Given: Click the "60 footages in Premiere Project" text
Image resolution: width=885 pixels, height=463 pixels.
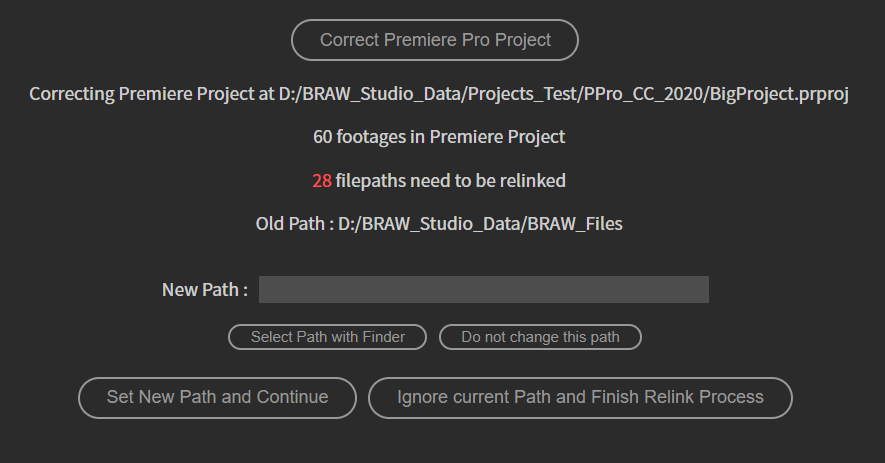Looking at the screenshot, I should coord(439,137).
